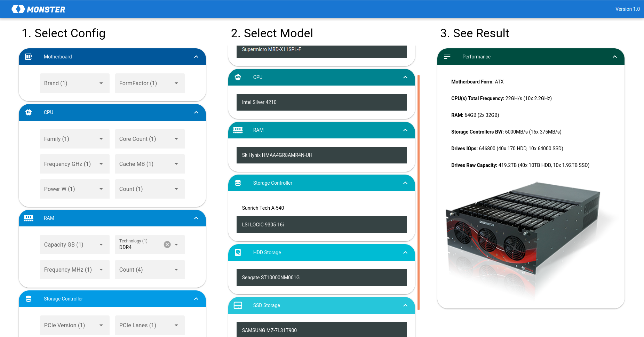Click the Monster logo in header
The image size is (644, 337).
[x=38, y=9]
